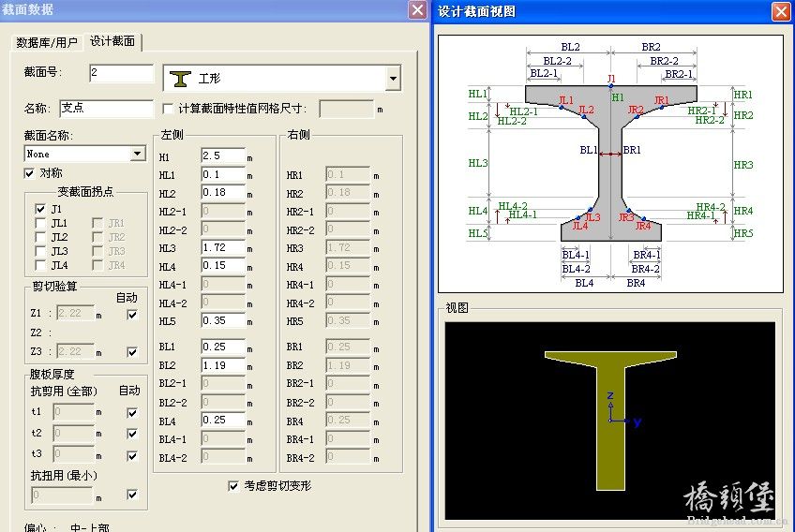Click the HL3 field with 1.72
795x532 pixels.
pyautogui.click(x=223, y=248)
